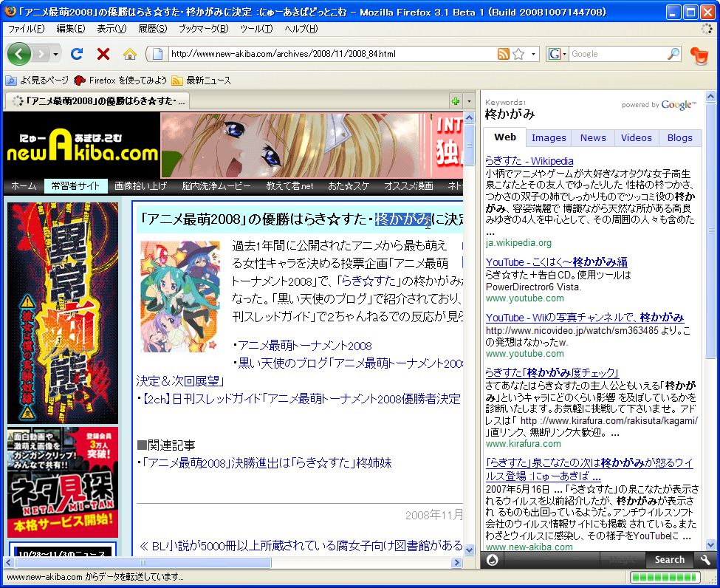
Task: Click the Lucky Star article thumbnail image
Action: pos(180,296)
